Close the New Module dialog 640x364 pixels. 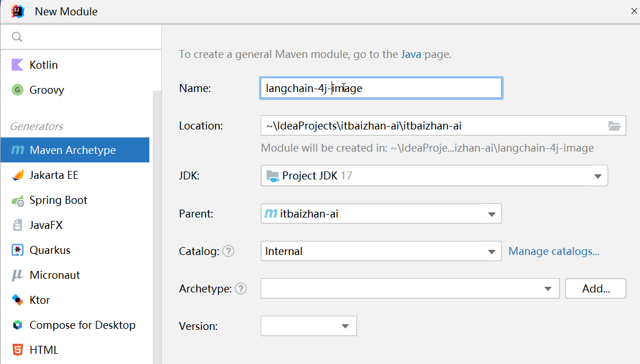[634, 11]
